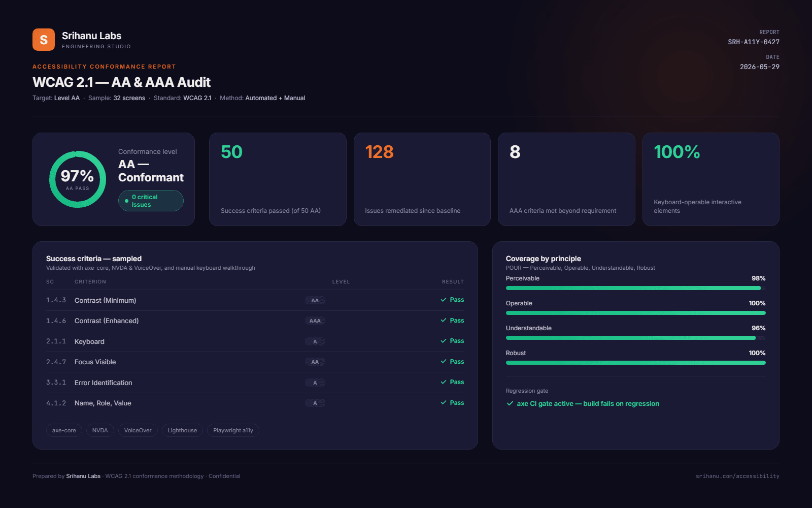
Task: Click the 2.4.7 criterion number
Action: pos(56,362)
